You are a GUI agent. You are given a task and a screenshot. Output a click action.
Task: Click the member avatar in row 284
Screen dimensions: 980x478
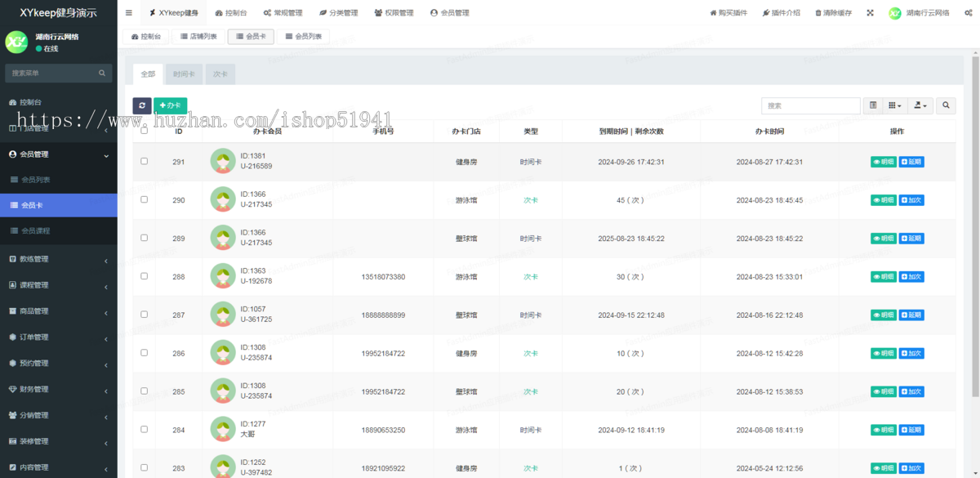click(x=223, y=429)
